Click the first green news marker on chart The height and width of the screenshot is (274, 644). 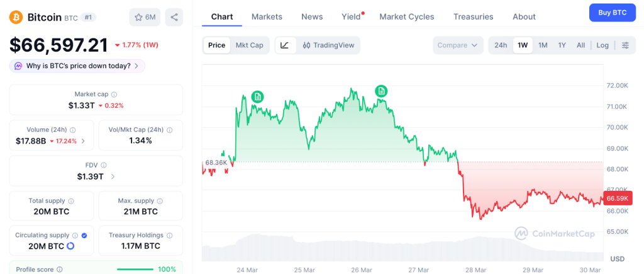pyautogui.click(x=257, y=96)
